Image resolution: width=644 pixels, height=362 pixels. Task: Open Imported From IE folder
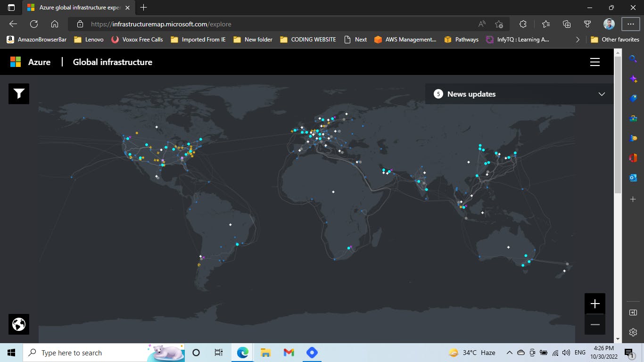[x=198, y=40]
